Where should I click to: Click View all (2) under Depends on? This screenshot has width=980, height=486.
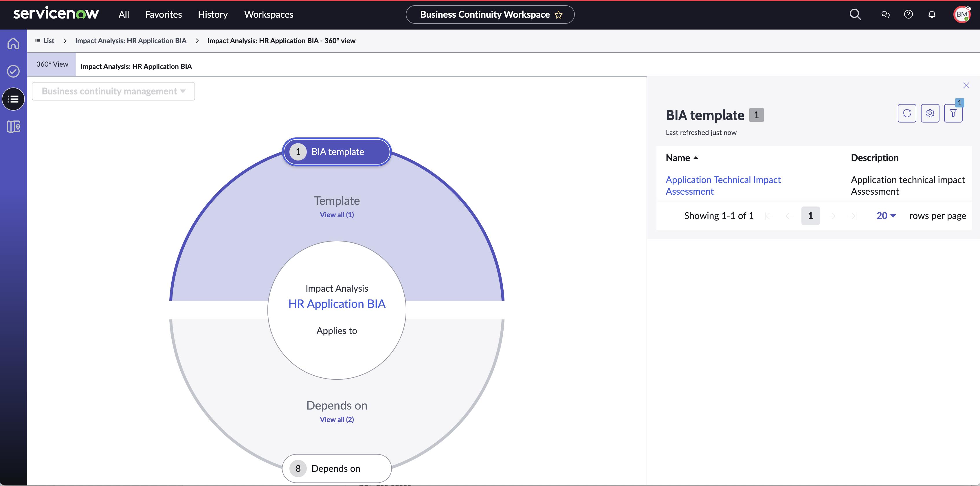coord(337,419)
